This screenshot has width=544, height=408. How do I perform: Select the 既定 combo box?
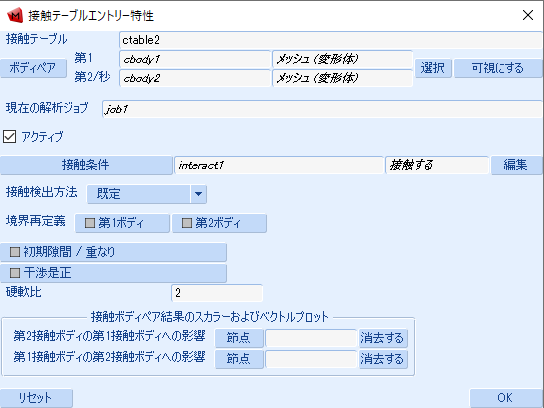click(146, 194)
